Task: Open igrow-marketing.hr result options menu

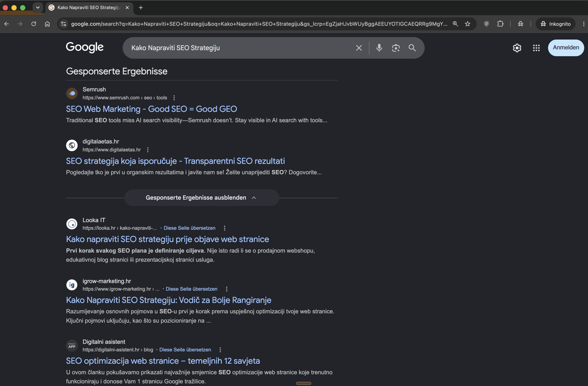Action: pyautogui.click(x=227, y=289)
